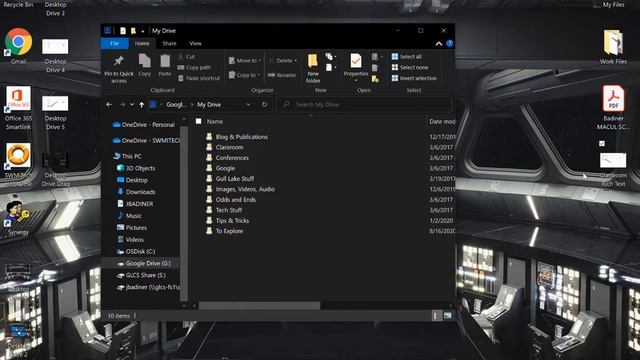
Task: Switch to the Share ribbon tab
Action: pos(169,43)
